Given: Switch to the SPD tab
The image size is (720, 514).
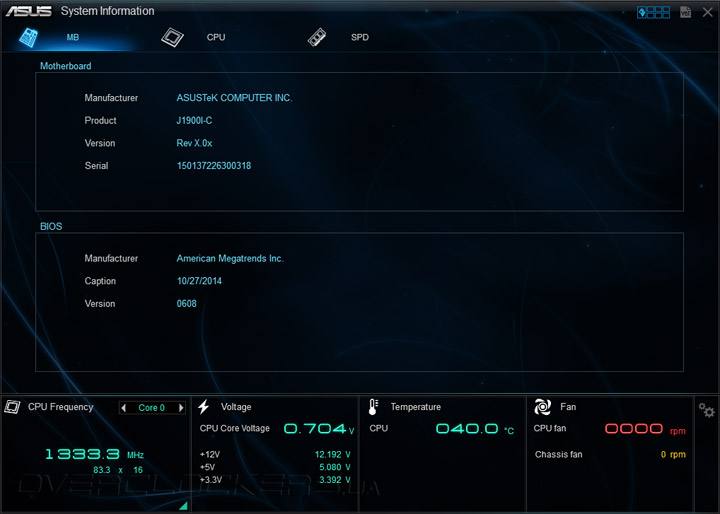Looking at the screenshot, I should 360,37.
